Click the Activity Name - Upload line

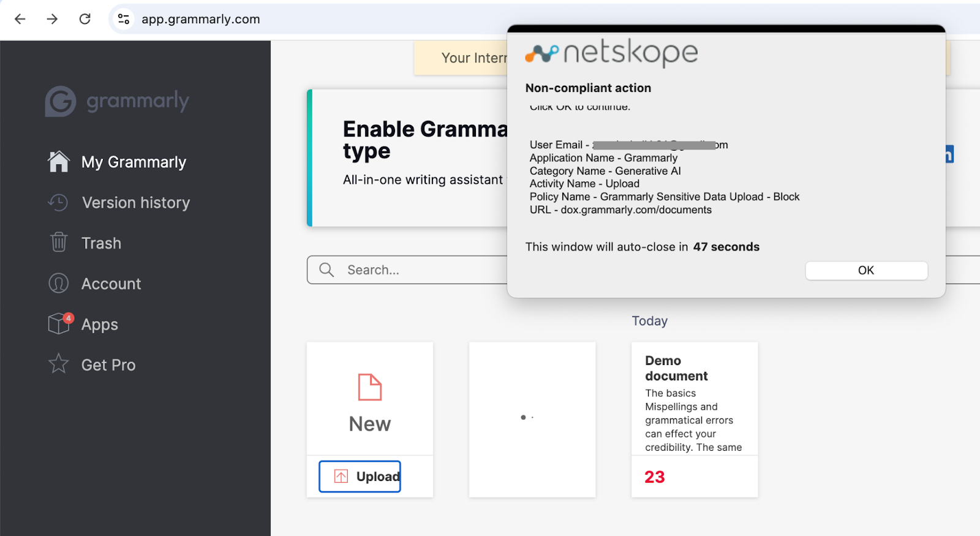pos(584,184)
